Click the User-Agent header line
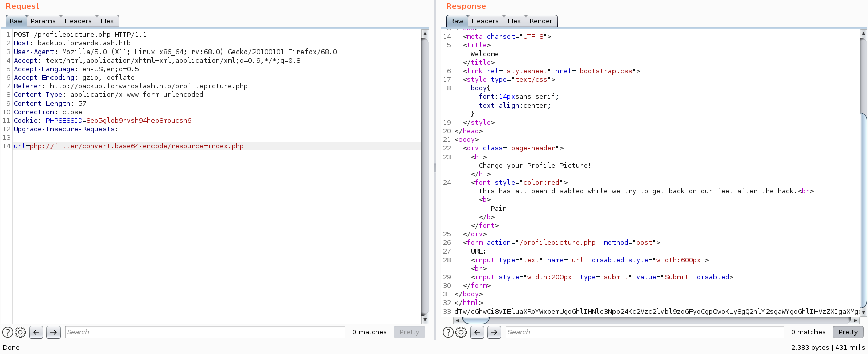The width and height of the screenshot is (868, 354). point(175,52)
